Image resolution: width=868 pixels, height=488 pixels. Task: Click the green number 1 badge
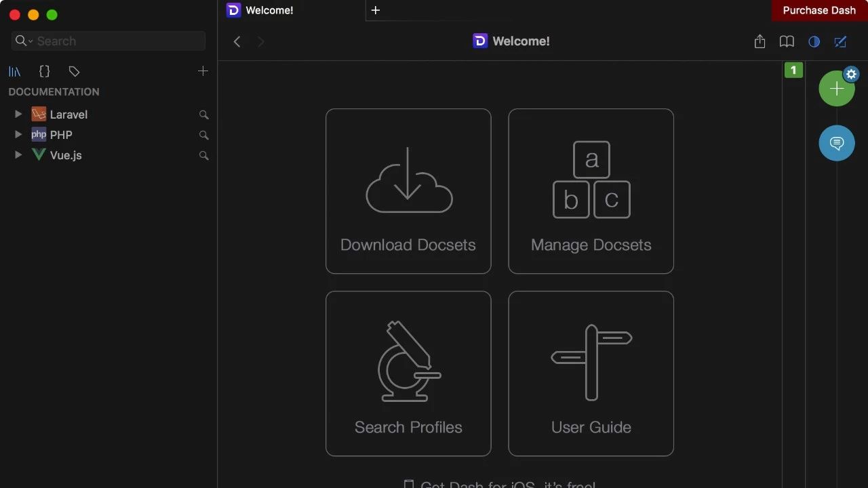point(793,70)
